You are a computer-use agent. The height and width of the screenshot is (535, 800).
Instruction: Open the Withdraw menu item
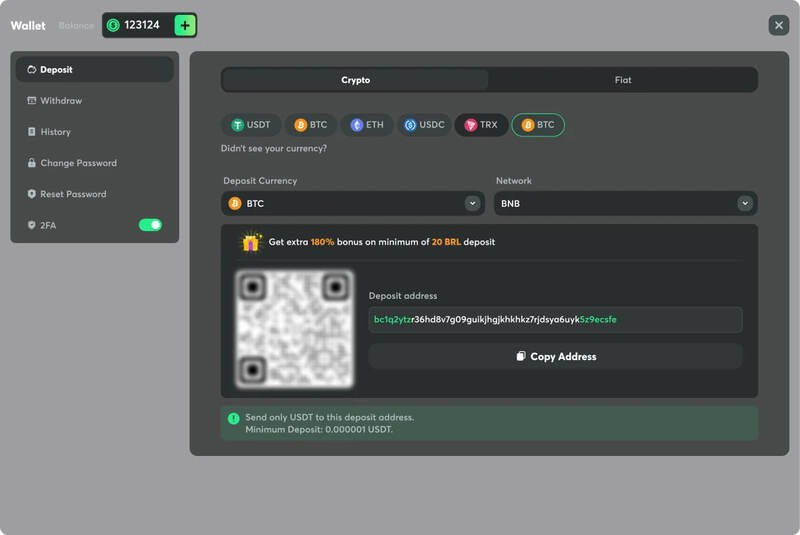pos(61,101)
